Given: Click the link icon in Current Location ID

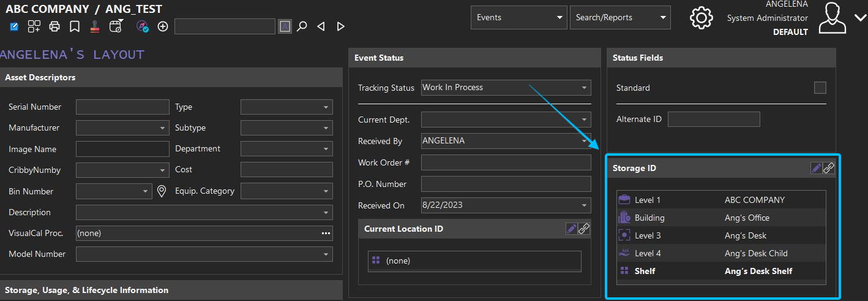Looking at the screenshot, I should click(x=584, y=229).
